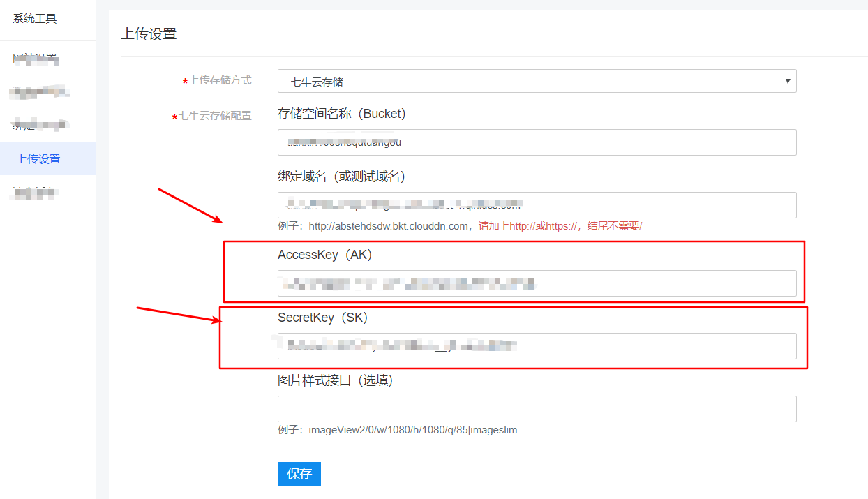Click the 存储空间名称 (Bucket) input field

[x=537, y=142]
